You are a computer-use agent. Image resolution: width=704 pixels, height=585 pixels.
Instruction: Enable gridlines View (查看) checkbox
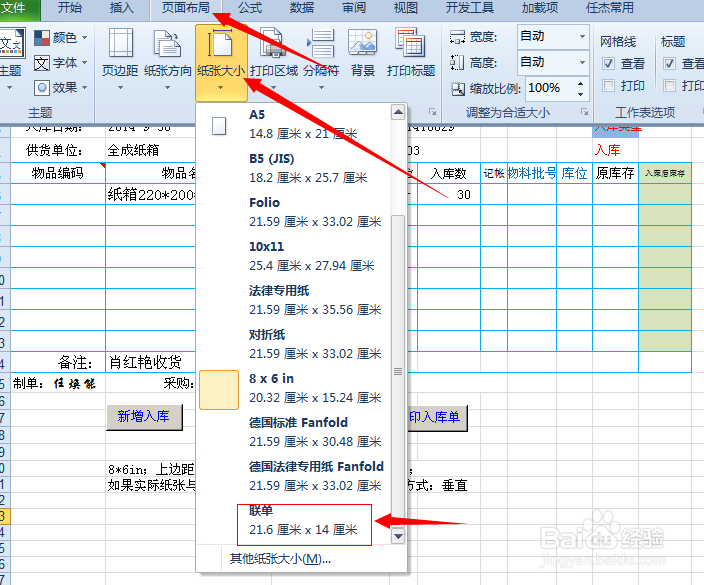pyautogui.click(x=608, y=64)
